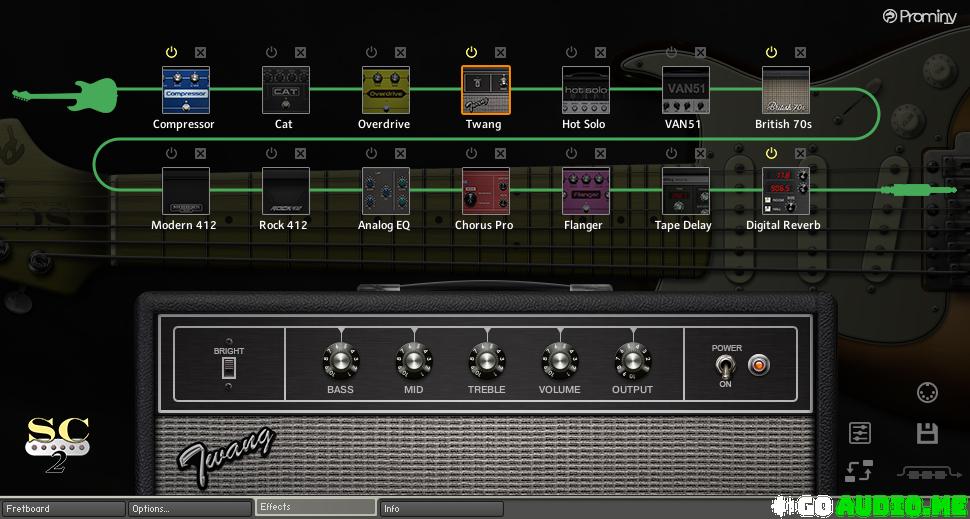Remove the Overdrive with its X button
The height and width of the screenshot is (519, 970).
click(400, 53)
